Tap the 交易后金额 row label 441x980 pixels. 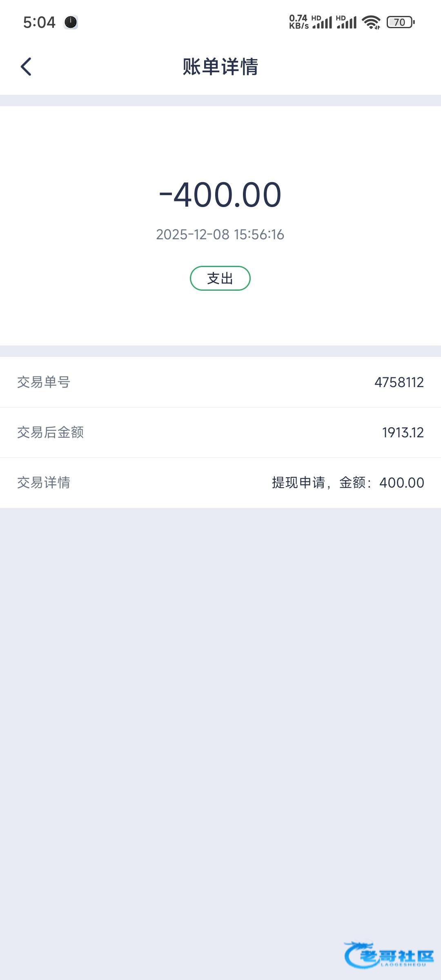(x=50, y=432)
